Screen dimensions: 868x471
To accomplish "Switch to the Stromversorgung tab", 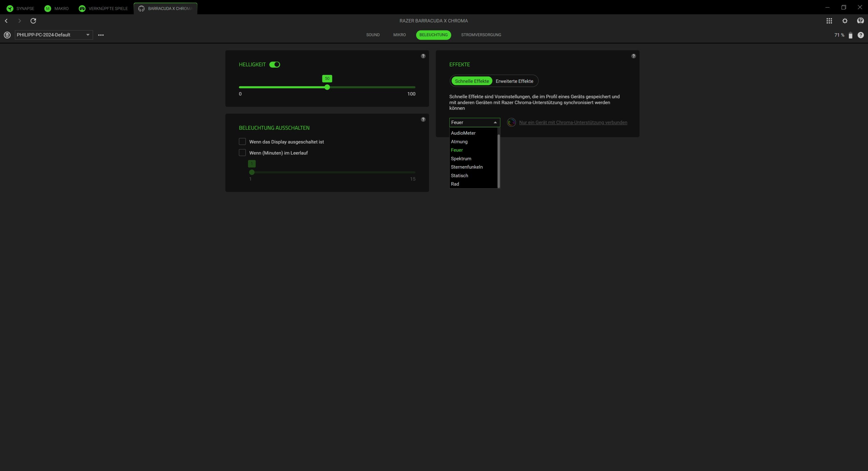I will pos(481,35).
